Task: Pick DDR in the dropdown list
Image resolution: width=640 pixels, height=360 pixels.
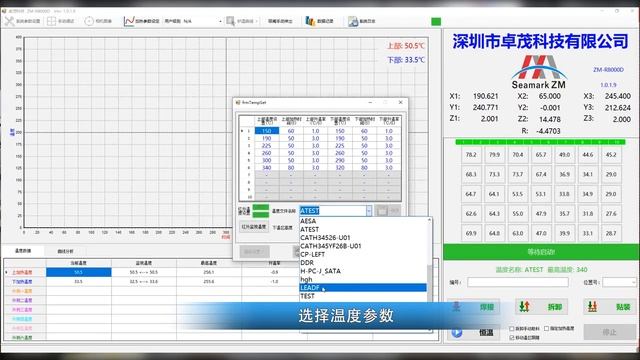Action: [x=363, y=262]
